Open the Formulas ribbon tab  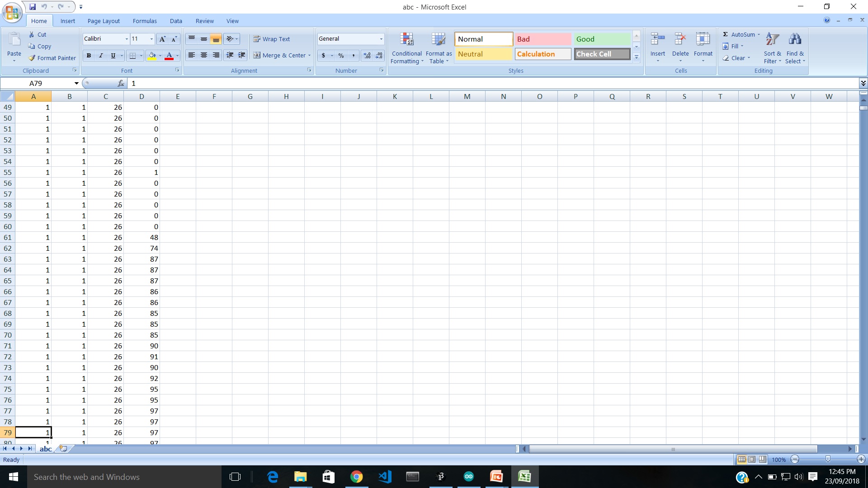pos(145,21)
